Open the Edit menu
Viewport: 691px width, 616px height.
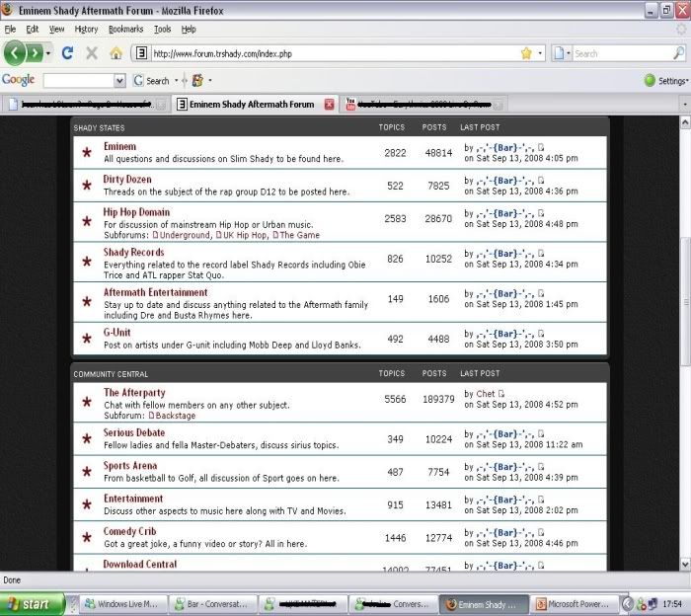33,29
